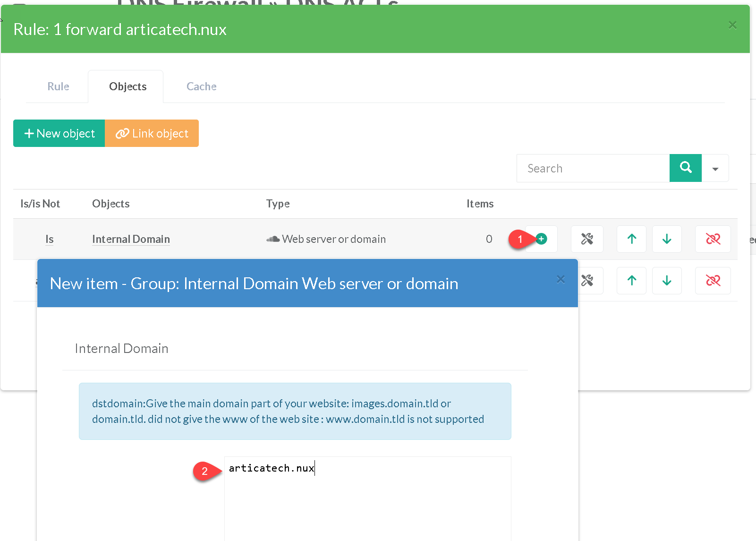
Task: Select the Objects tab
Action: pyautogui.click(x=127, y=86)
